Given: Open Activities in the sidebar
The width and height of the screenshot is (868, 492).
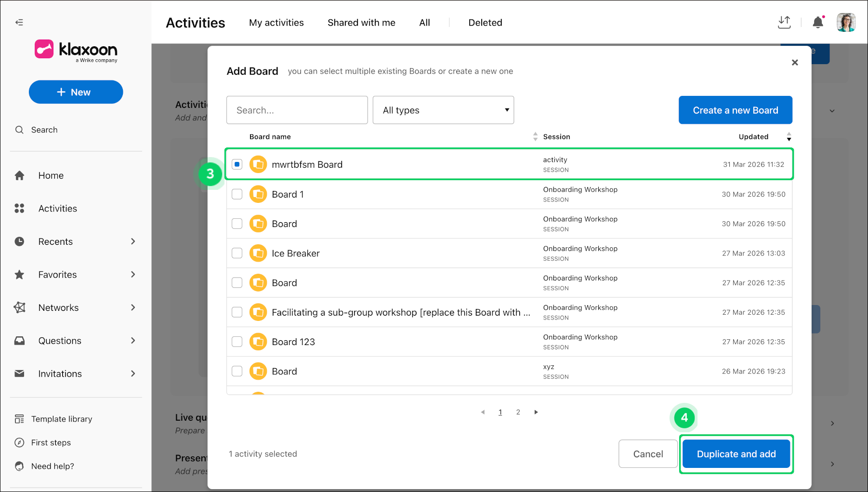Looking at the screenshot, I should (x=58, y=208).
